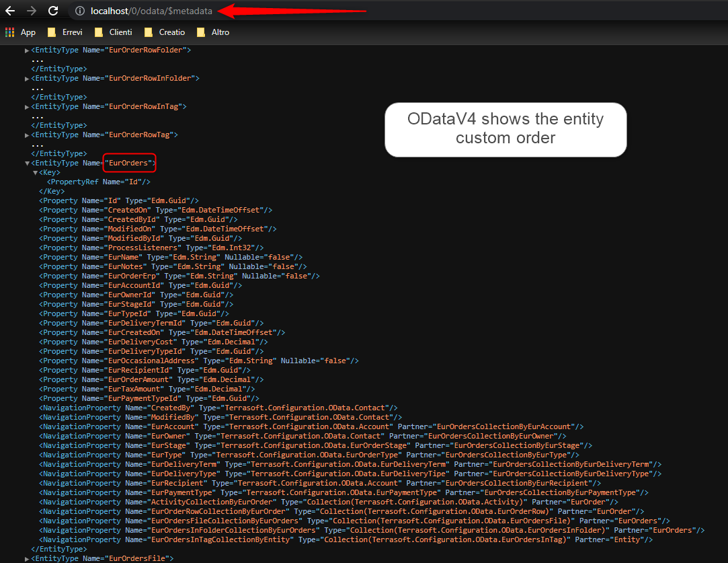Select the NavigationProperty named EurOwner
The image size is (728, 563).
coord(302,436)
